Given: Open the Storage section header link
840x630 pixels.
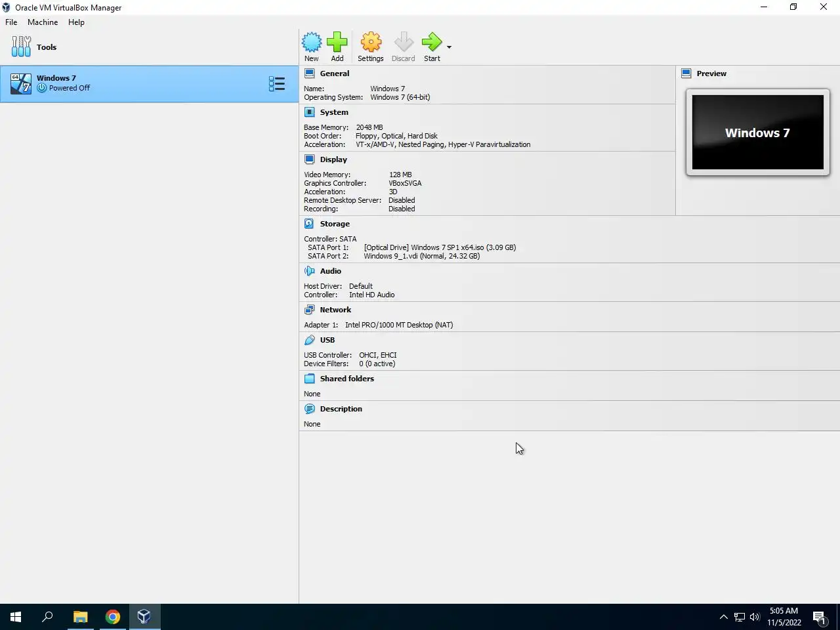Looking at the screenshot, I should tap(335, 224).
